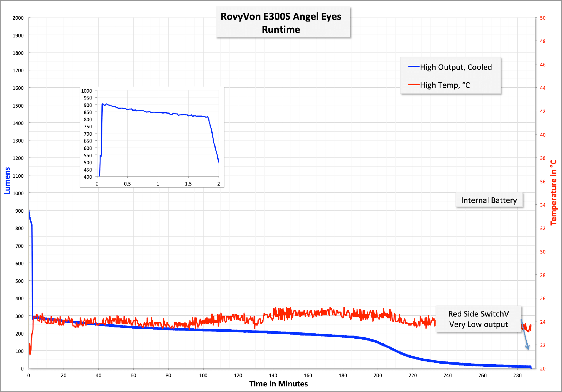Select the High Output, Cooled legend entry

(456, 67)
